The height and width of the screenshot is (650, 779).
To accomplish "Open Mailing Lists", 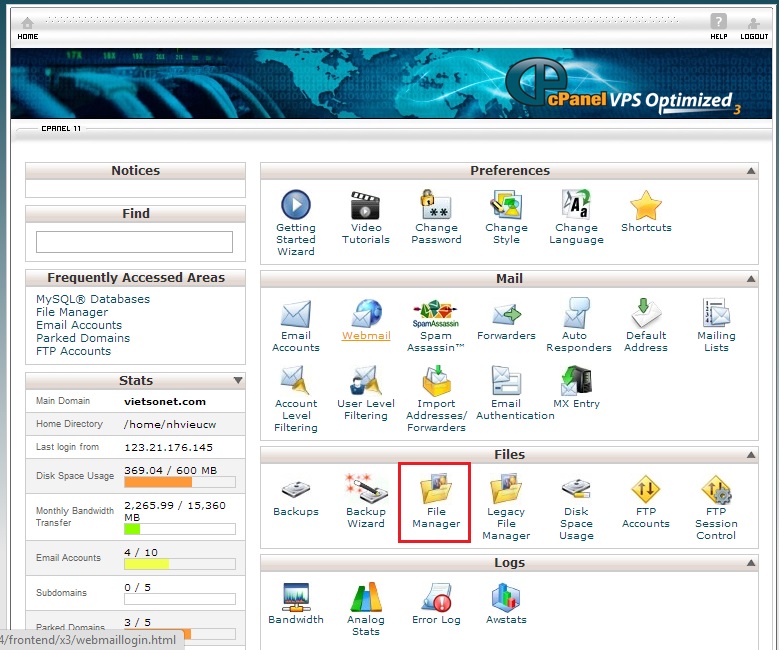I will click(716, 325).
